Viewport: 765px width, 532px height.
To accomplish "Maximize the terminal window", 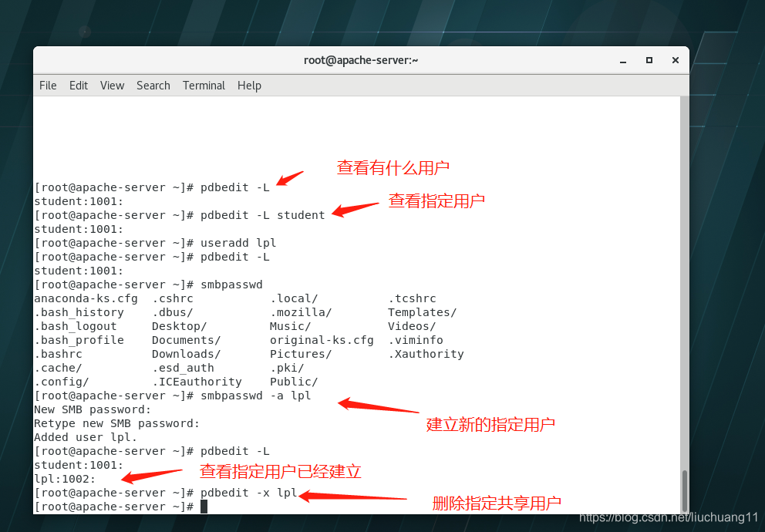I will click(x=649, y=60).
